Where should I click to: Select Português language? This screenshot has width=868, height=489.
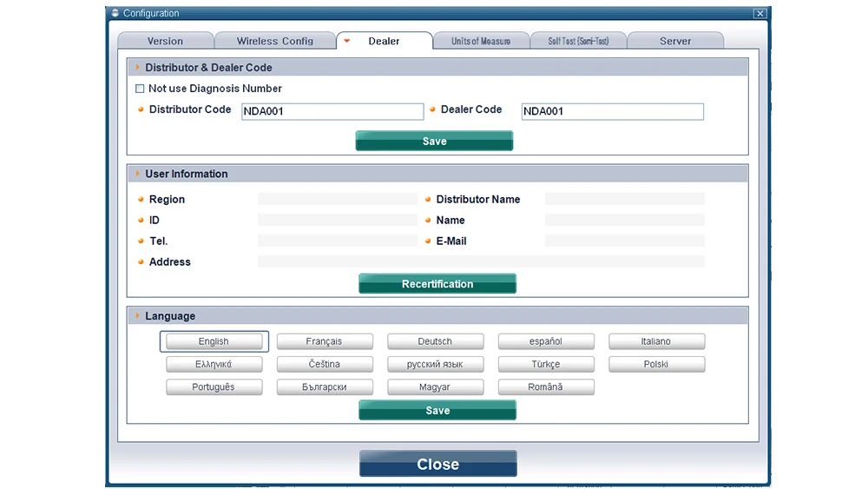coord(214,387)
